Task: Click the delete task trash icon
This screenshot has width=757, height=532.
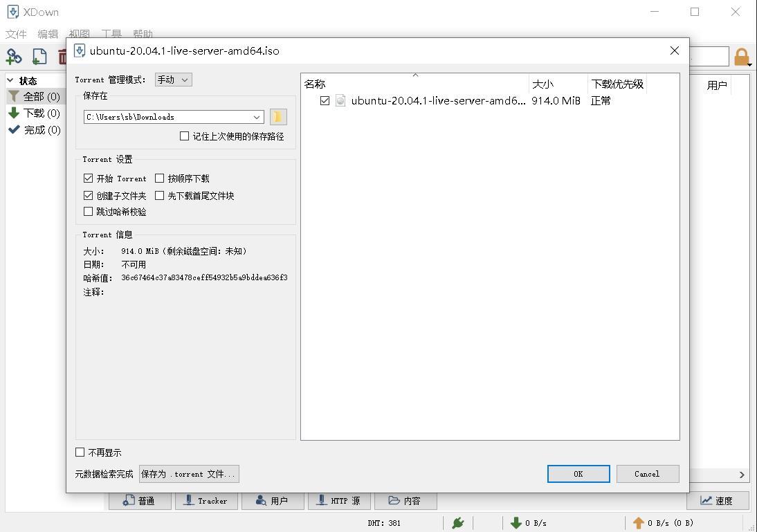Action: (x=62, y=57)
